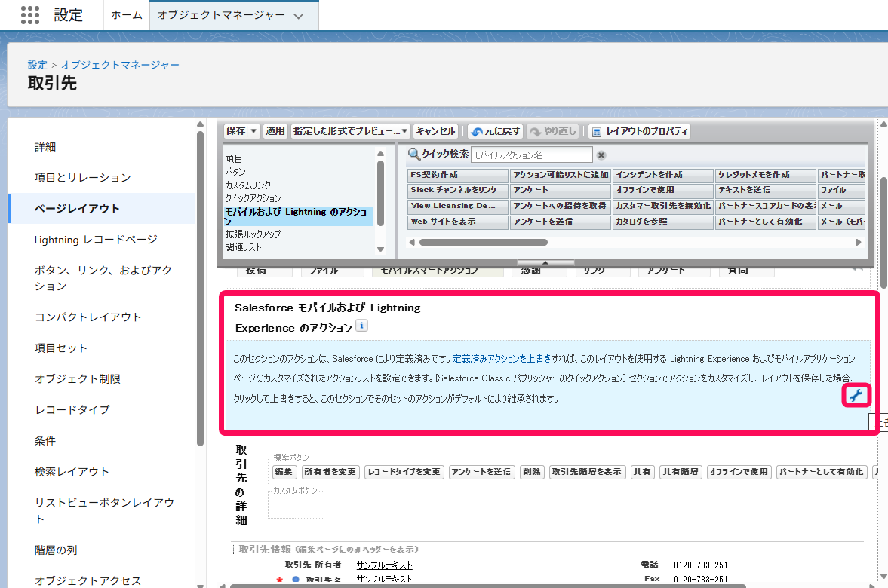The height and width of the screenshot is (588, 888).
Task: Open the サンプルテキスト link for 取引先 所有者
Action: pyautogui.click(x=385, y=565)
